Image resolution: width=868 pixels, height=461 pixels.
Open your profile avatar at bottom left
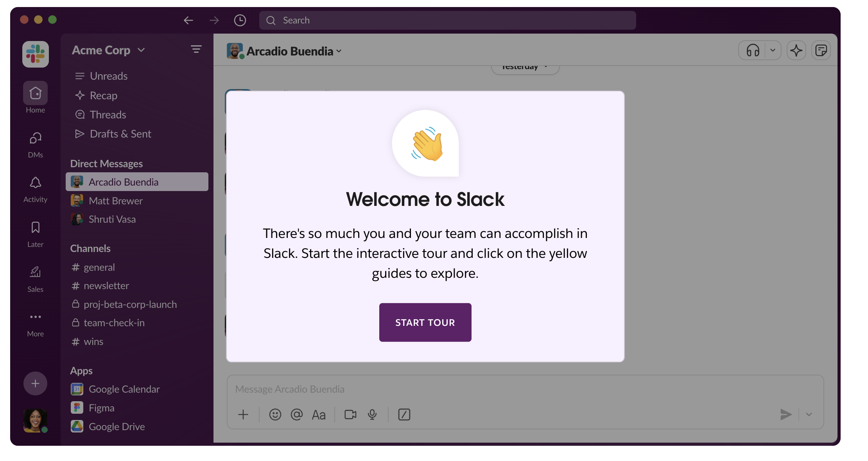pyautogui.click(x=36, y=420)
